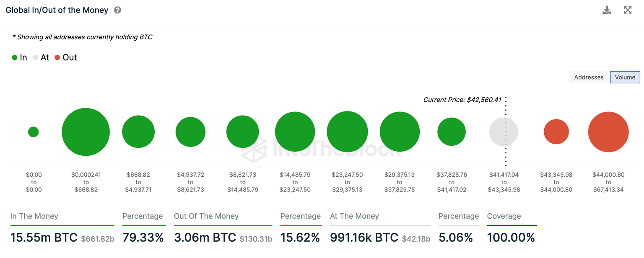This screenshot has width=644, height=258.
Task: Click the Out Of The Money BTC amount
Action: [x=205, y=237]
